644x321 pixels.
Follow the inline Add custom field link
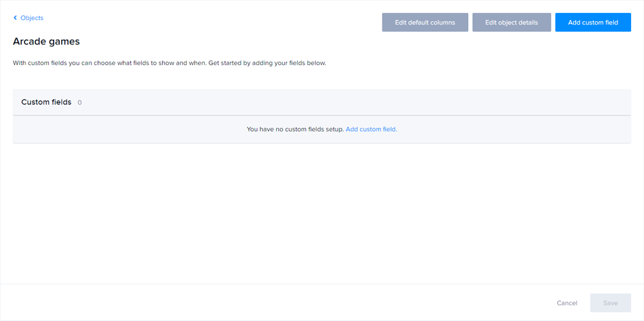[x=372, y=130]
